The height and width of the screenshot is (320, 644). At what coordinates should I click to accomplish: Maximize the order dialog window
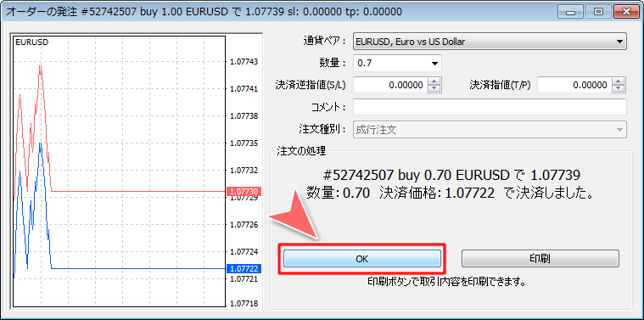(x=598, y=12)
